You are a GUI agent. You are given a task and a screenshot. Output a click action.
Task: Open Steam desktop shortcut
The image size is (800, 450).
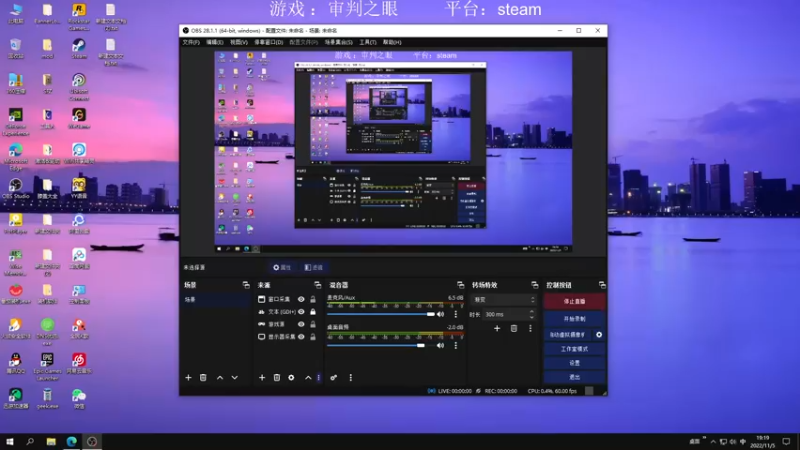pos(79,49)
